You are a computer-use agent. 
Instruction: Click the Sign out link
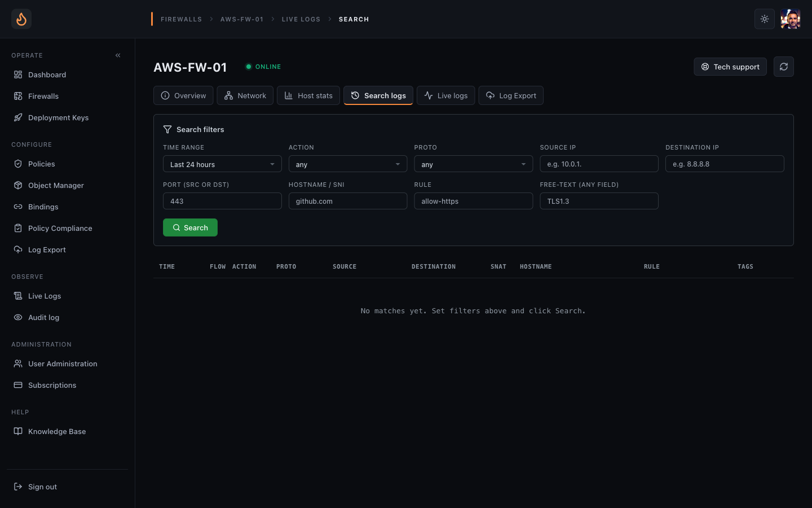point(67,487)
